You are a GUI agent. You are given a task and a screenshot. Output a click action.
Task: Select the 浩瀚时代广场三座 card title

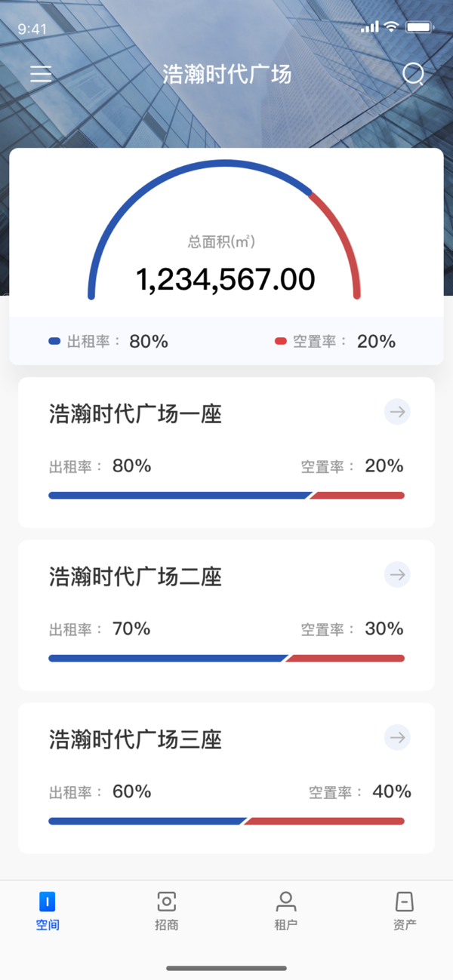tap(135, 739)
